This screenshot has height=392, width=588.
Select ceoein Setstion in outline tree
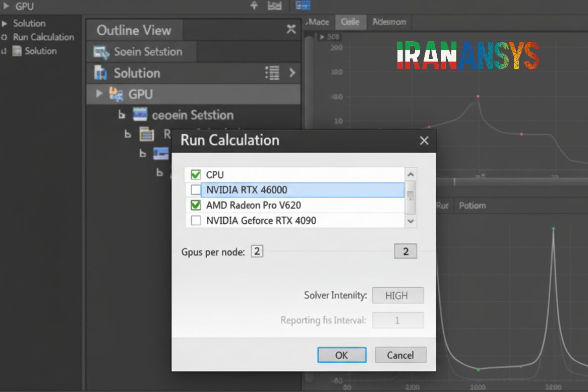pyautogui.click(x=193, y=115)
